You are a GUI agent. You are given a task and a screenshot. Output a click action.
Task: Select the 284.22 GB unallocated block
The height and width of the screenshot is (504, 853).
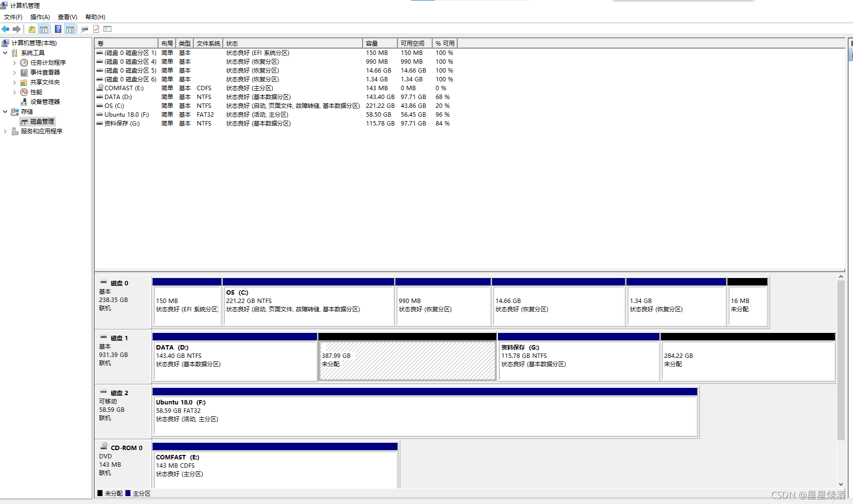(x=748, y=357)
